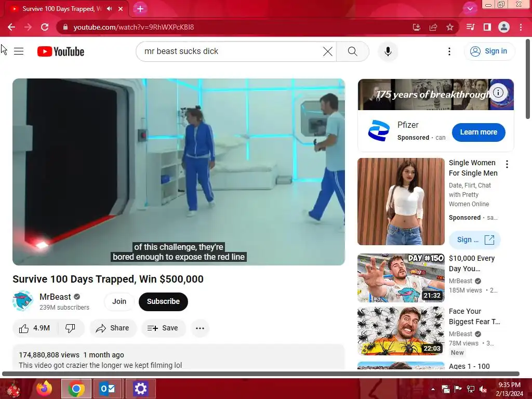Image resolution: width=532 pixels, height=399 pixels.
Task: Open options menu for Single Women ad
Action: pos(507,164)
